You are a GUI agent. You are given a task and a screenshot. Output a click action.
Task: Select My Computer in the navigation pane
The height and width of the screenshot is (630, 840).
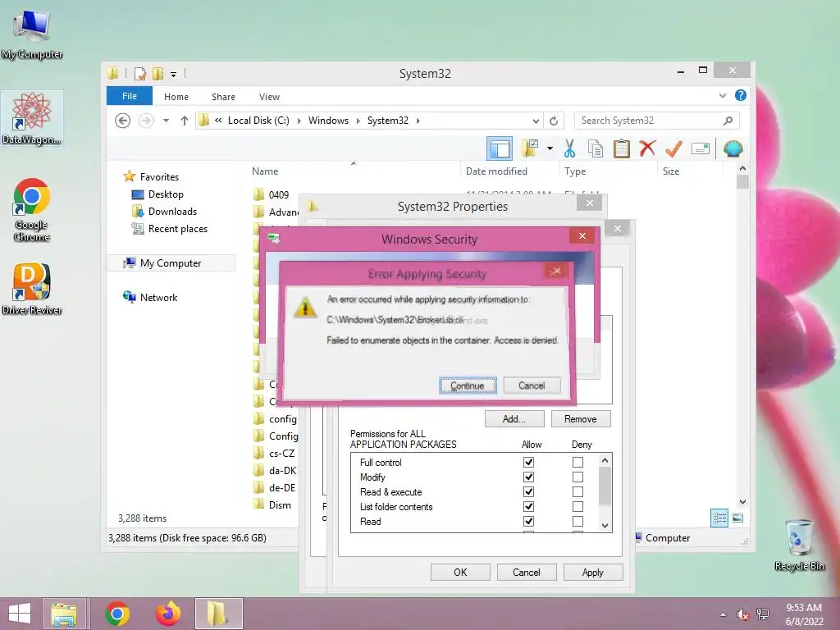(x=171, y=263)
